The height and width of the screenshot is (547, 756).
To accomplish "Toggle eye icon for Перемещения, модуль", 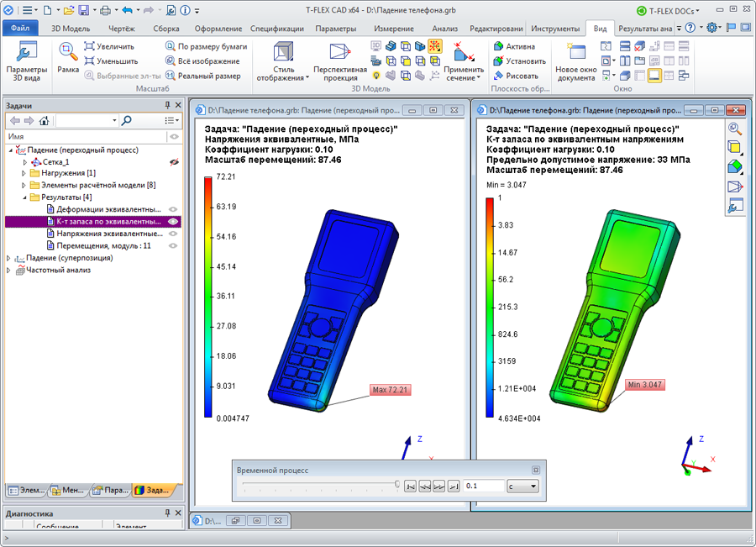I will (x=174, y=245).
